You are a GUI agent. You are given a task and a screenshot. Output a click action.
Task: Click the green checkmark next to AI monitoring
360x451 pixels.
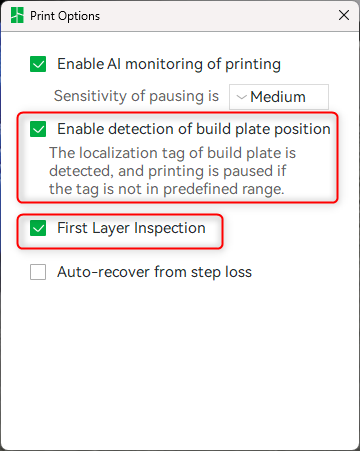coord(38,64)
